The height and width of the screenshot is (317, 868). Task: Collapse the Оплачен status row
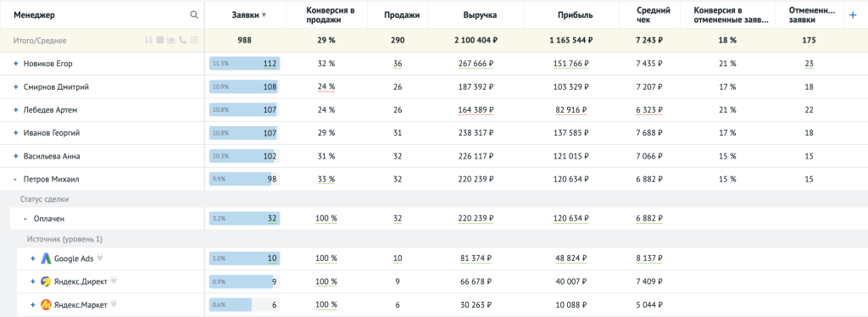click(x=25, y=219)
